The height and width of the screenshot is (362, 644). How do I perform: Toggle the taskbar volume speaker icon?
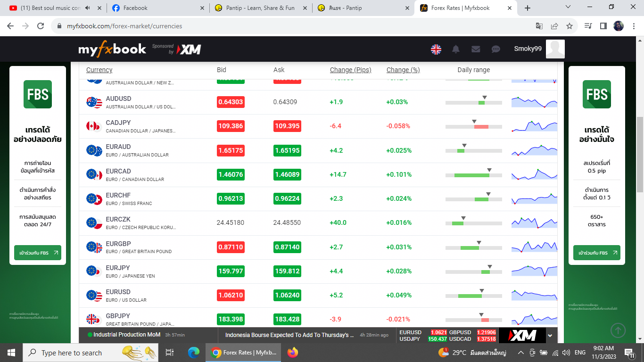pos(566,352)
